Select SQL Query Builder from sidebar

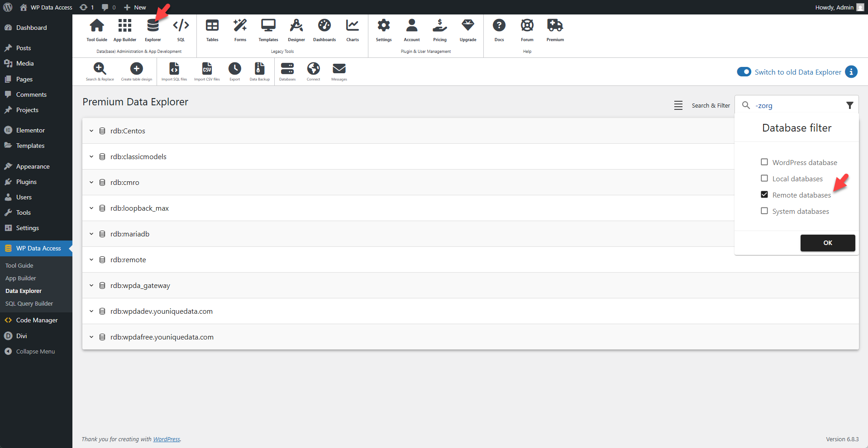[29, 303]
